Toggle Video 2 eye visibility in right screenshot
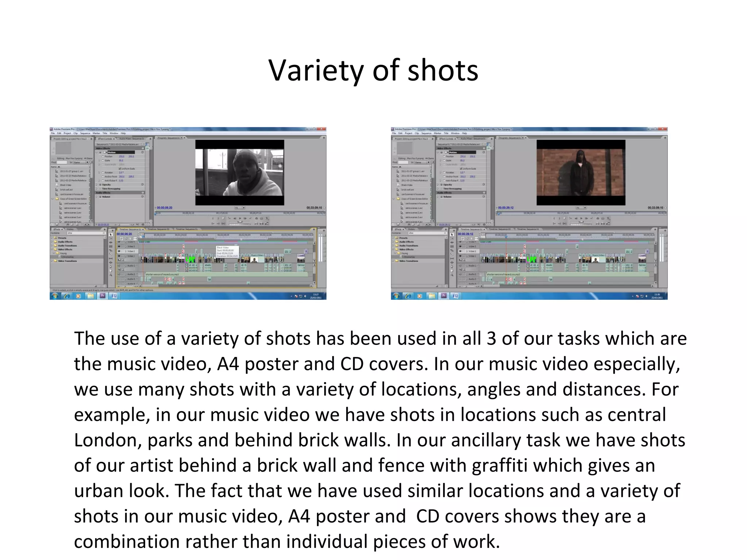The height and width of the screenshot is (560, 747). [x=460, y=251]
